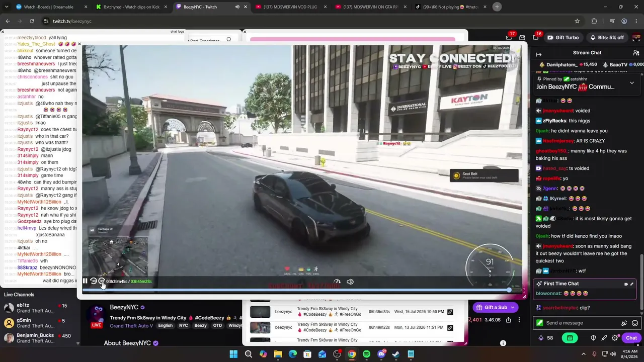This screenshot has width=644, height=362.
Task: Open eb1tz live channel in sidebar
Action: coord(38,308)
